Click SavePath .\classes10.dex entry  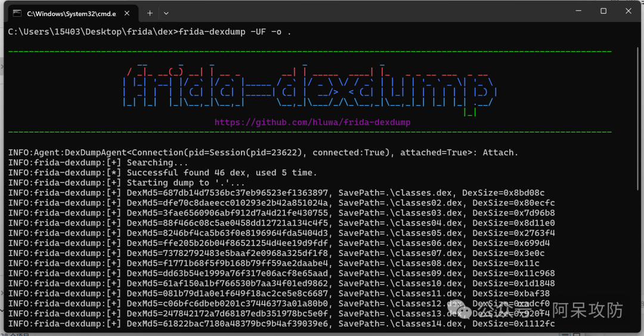400,283
